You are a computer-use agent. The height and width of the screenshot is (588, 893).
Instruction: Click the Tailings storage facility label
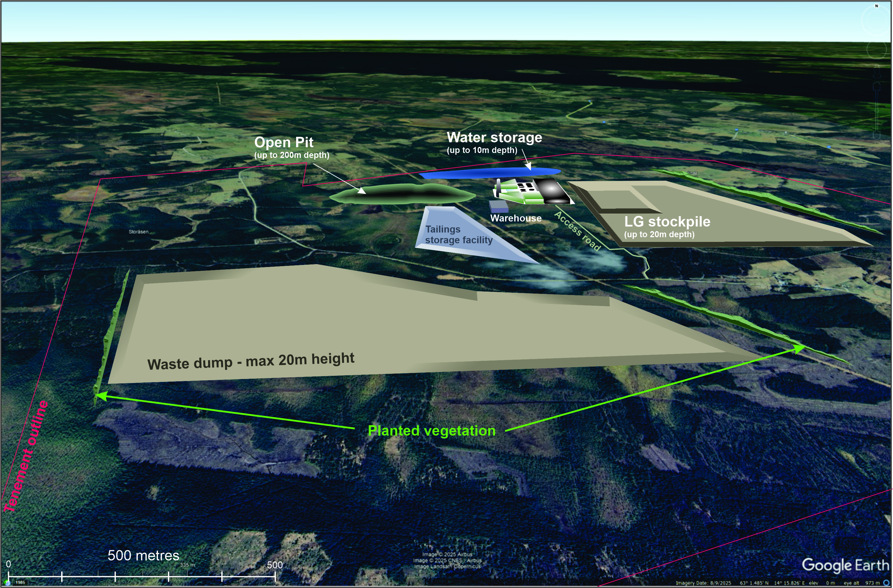459,234
